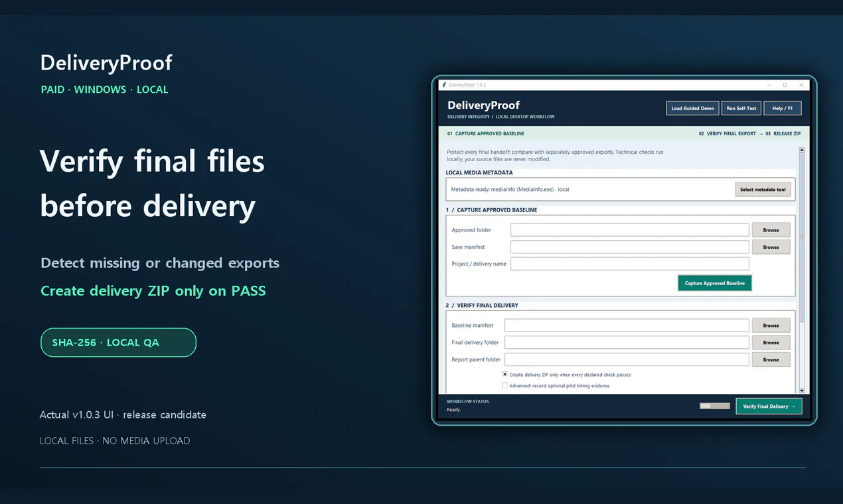Browse for the Save manifest location
This screenshot has width=843, height=504.
(771, 247)
